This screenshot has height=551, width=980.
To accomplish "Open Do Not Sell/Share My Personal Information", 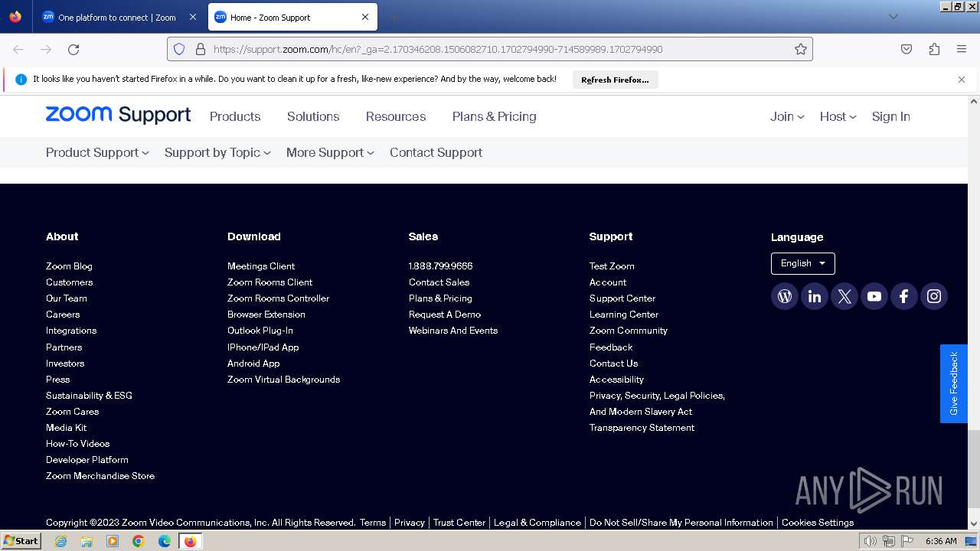I will point(681,522).
